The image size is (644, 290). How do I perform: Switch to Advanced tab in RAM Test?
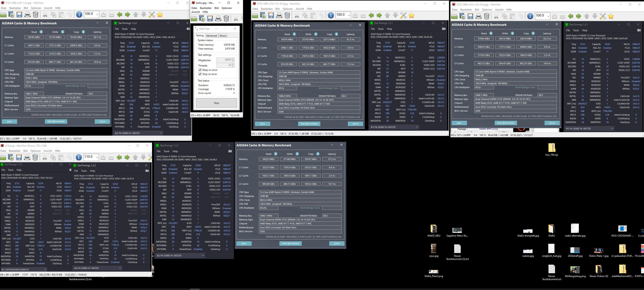(212, 36)
